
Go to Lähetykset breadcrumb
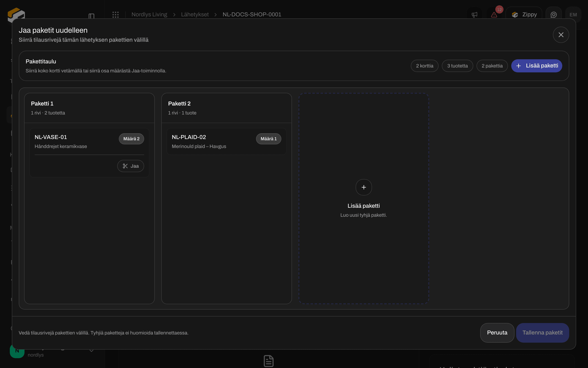(195, 15)
